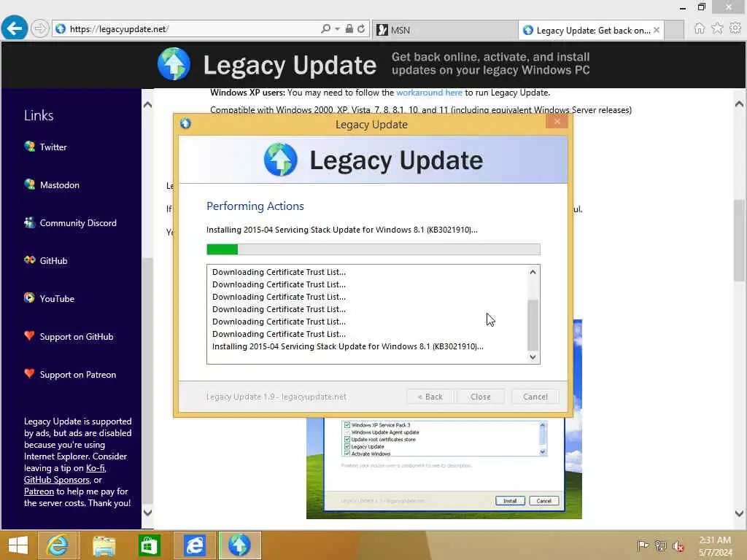Close the Legacy Update browser tab
Screen dimensions: 747x560
(657, 30)
